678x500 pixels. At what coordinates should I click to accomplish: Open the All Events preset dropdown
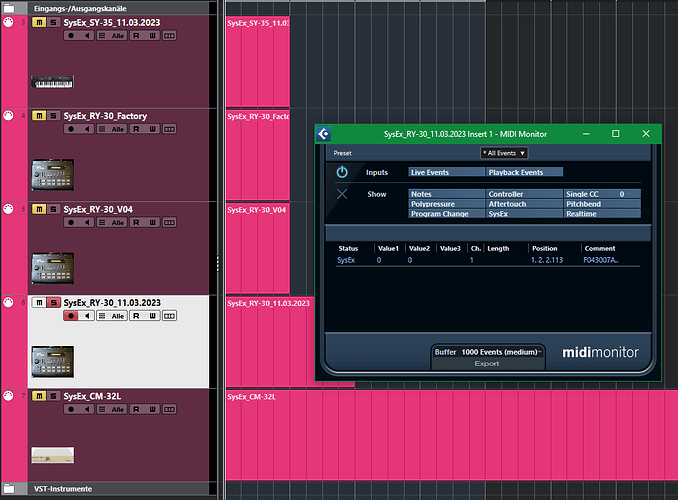click(504, 153)
